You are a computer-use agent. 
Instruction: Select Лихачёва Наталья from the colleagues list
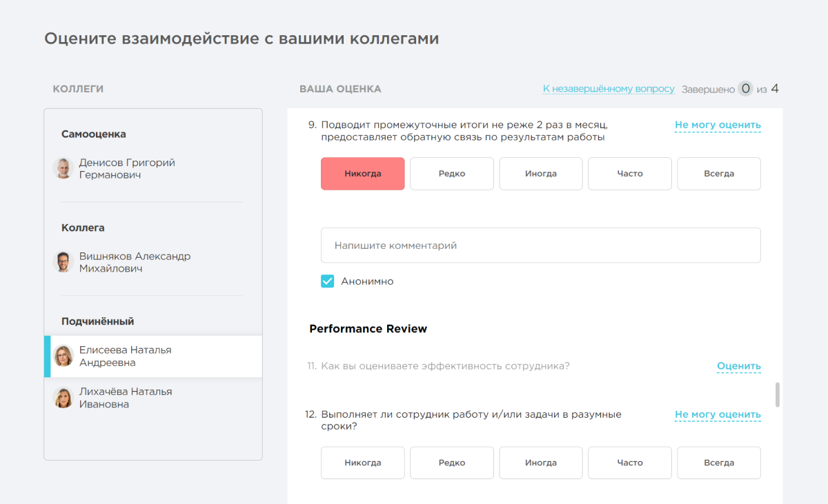(124, 397)
